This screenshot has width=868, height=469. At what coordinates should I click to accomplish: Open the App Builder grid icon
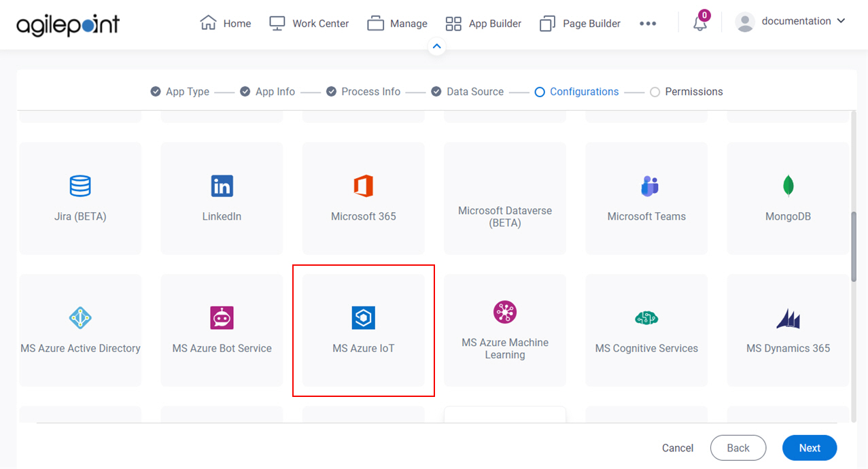click(x=453, y=24)
